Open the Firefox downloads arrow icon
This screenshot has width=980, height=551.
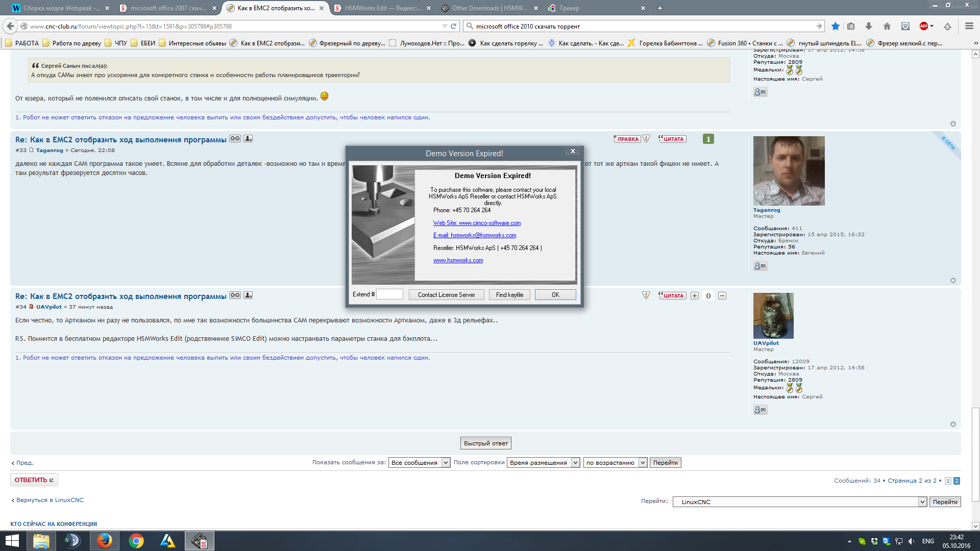pyautogui.click(x=868, y=26)
